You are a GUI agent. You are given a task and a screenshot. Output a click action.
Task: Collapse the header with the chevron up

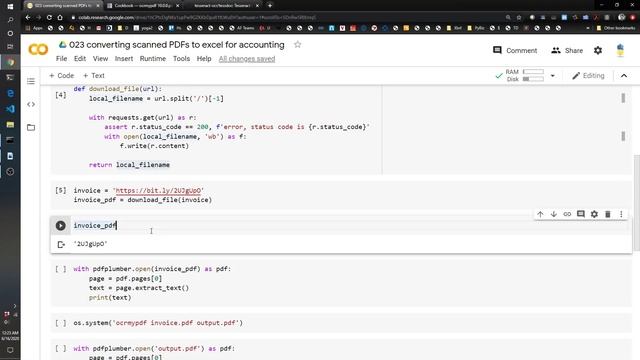[624, 76]
